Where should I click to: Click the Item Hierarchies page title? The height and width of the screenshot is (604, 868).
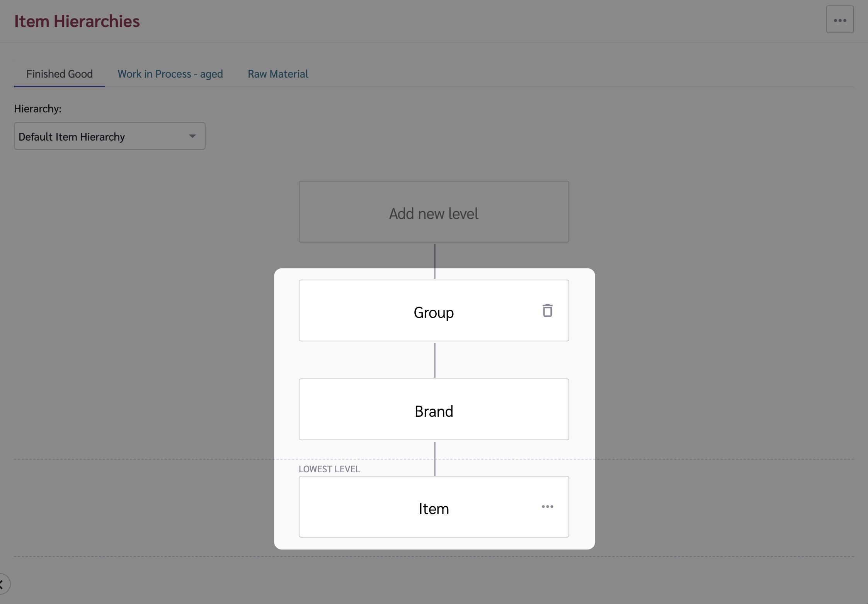(x=77, y=21)
